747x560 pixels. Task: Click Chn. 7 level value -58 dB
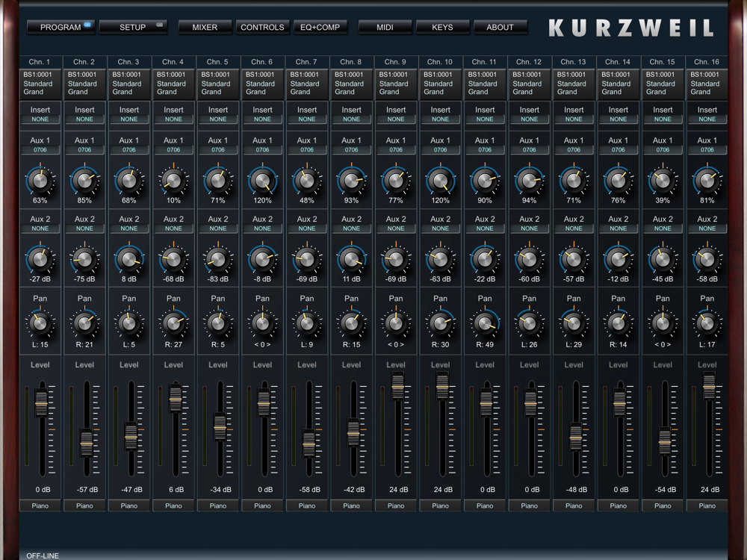(310, 490)
